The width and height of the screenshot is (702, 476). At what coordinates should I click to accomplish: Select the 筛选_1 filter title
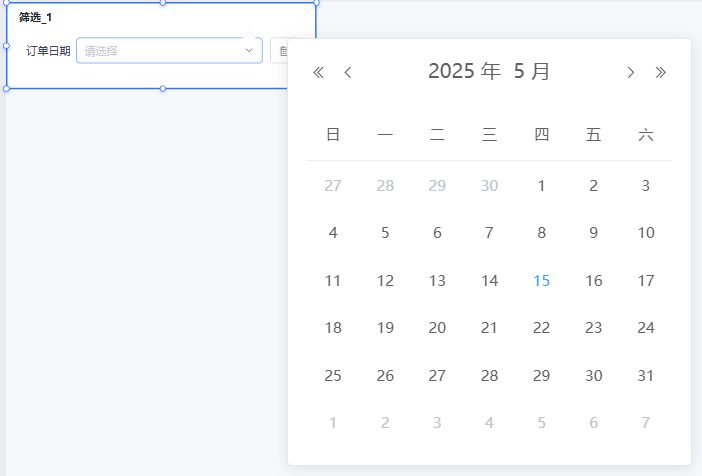(x=35, y=17)
